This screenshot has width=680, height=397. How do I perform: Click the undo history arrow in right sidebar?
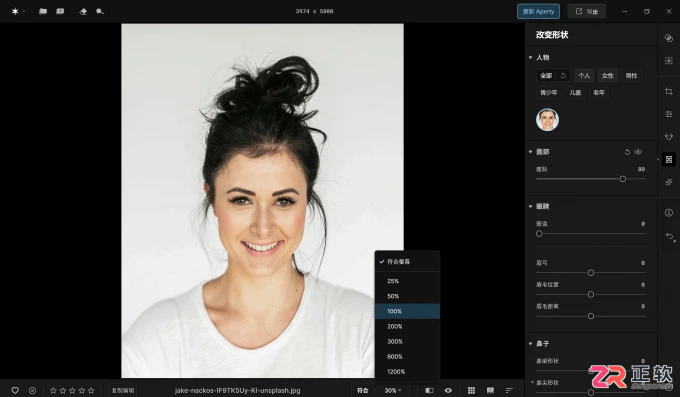pos(670,236)
